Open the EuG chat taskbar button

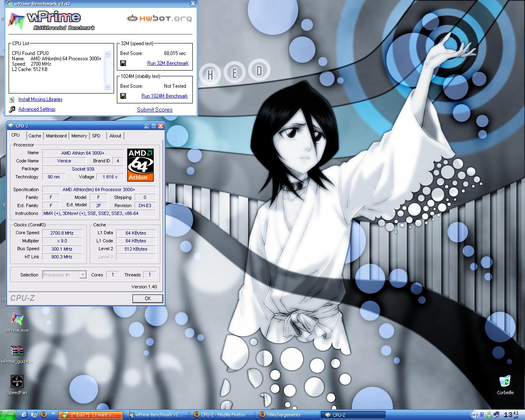tap(91, 415)
